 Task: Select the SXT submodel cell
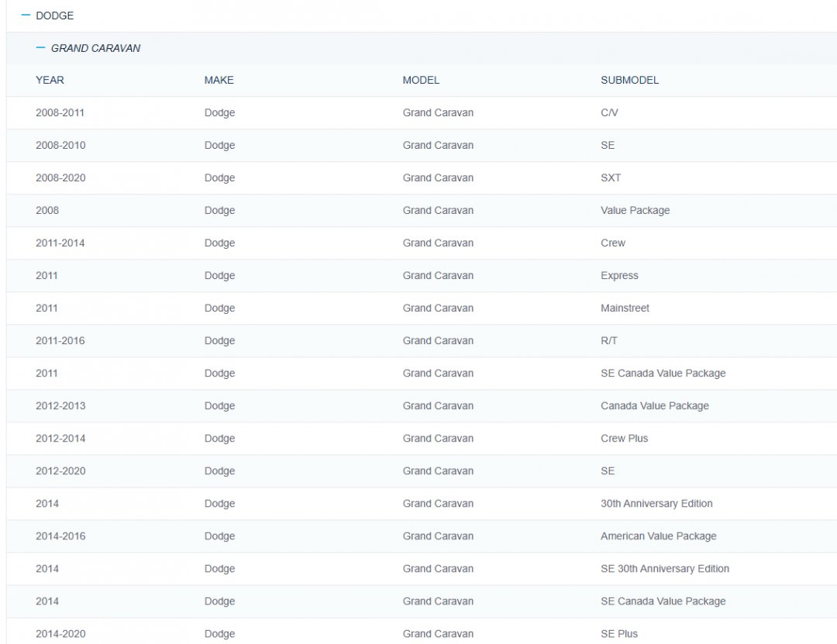tap(611, 177)
